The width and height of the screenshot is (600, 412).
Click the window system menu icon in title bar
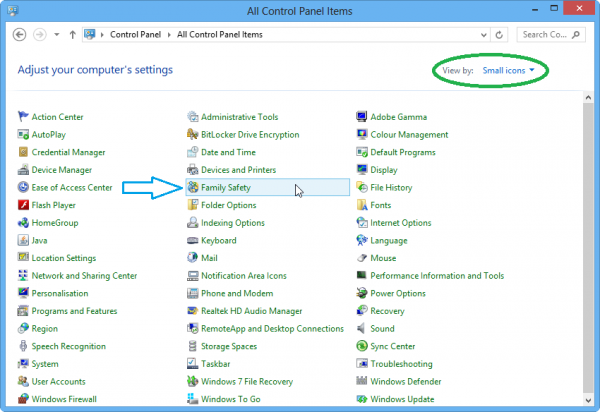click(13, 10)
